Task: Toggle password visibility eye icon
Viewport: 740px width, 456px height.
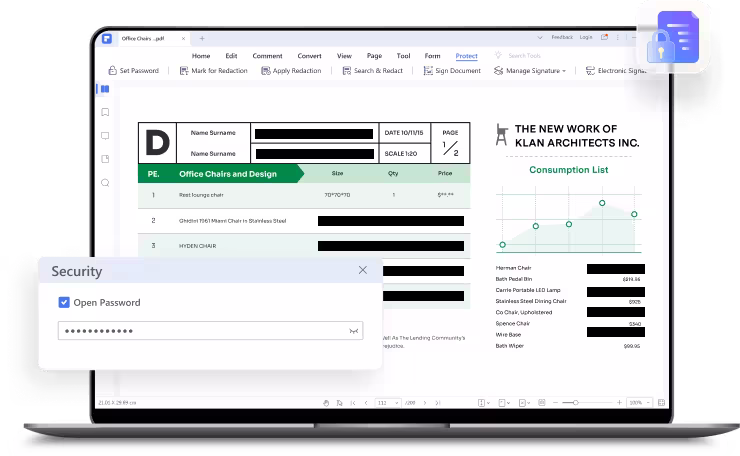Action: click(353, 331)
